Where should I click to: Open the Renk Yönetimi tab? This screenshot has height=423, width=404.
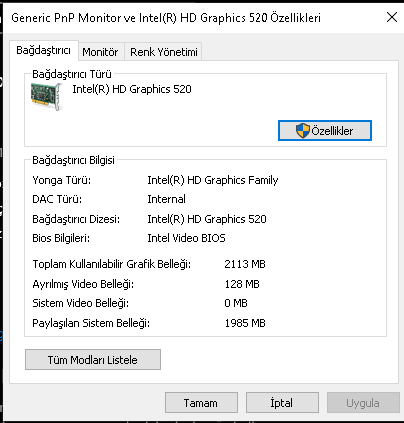coord(163,52)
